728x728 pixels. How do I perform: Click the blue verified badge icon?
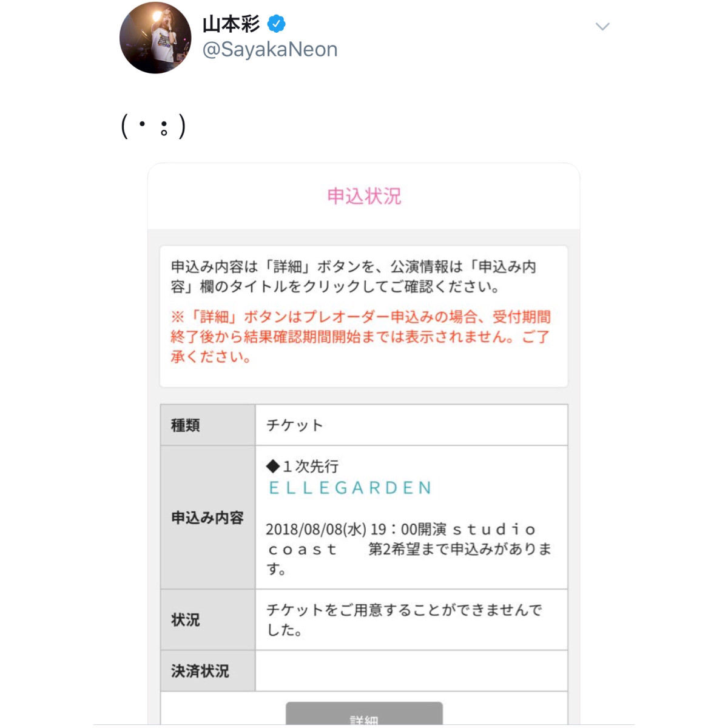276,24
